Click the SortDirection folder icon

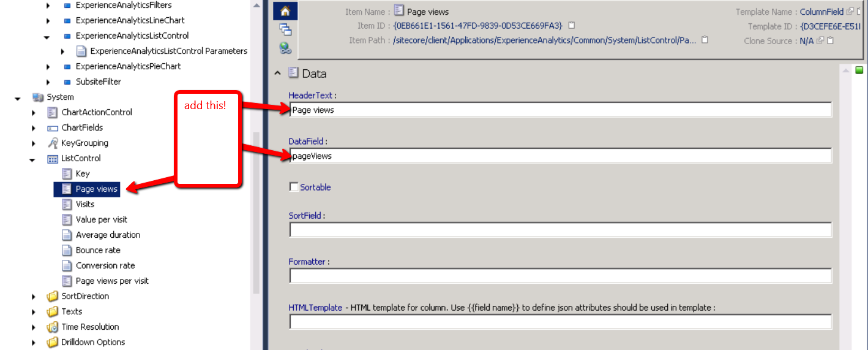coord(53,296)
